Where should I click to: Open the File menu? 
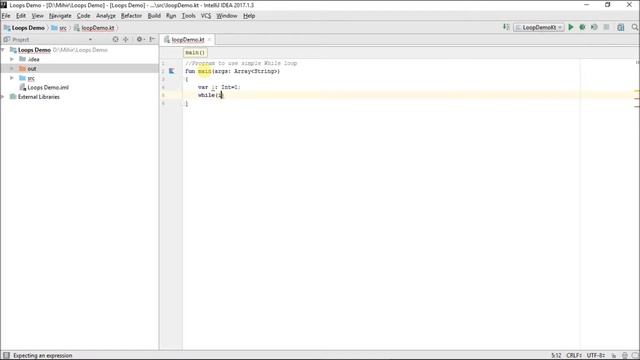6,16
